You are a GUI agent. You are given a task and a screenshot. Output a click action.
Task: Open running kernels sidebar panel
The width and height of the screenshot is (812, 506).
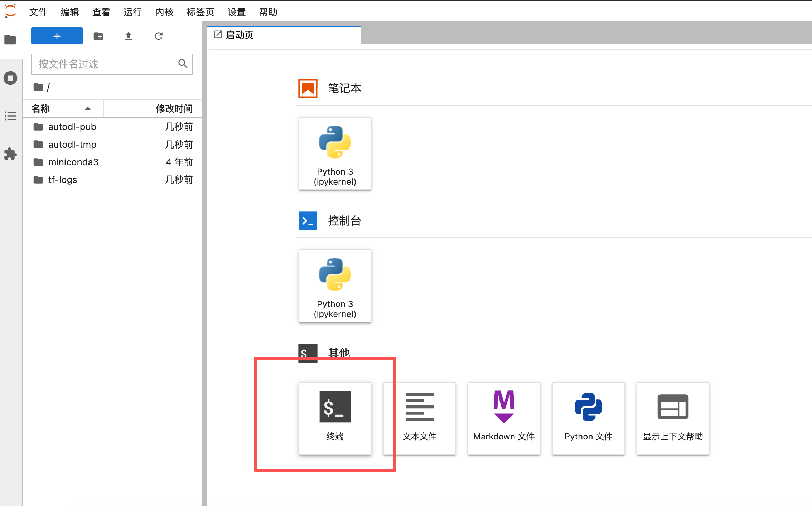tap(10, 78)
